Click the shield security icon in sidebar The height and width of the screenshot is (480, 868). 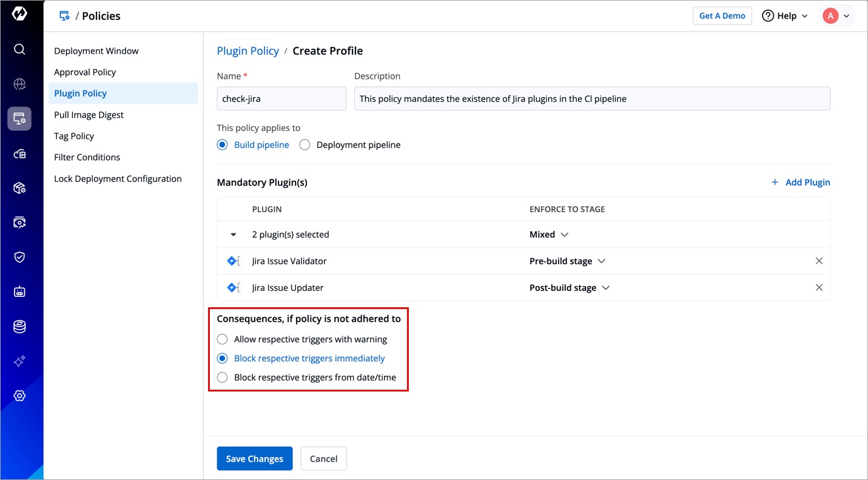point(19,257)
